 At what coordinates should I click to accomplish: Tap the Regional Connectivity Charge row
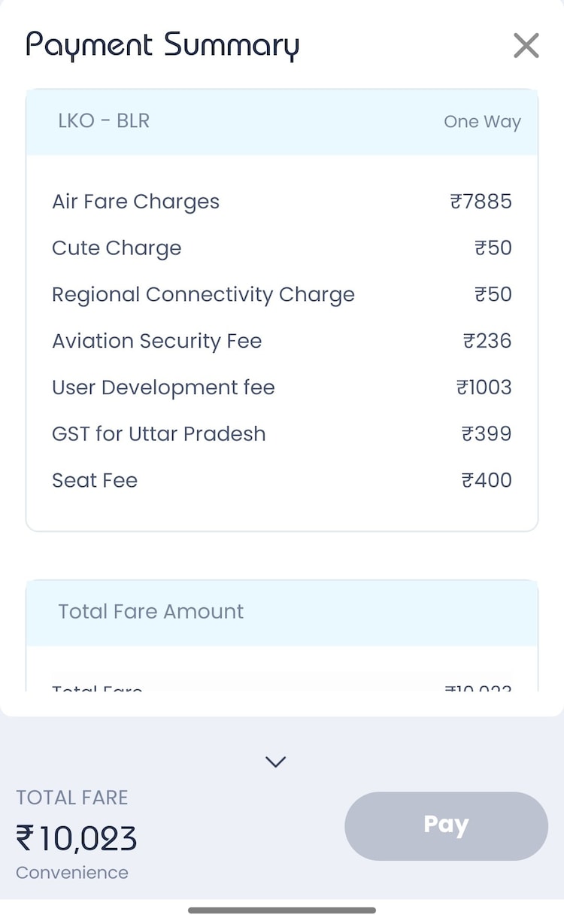point(203,294)
